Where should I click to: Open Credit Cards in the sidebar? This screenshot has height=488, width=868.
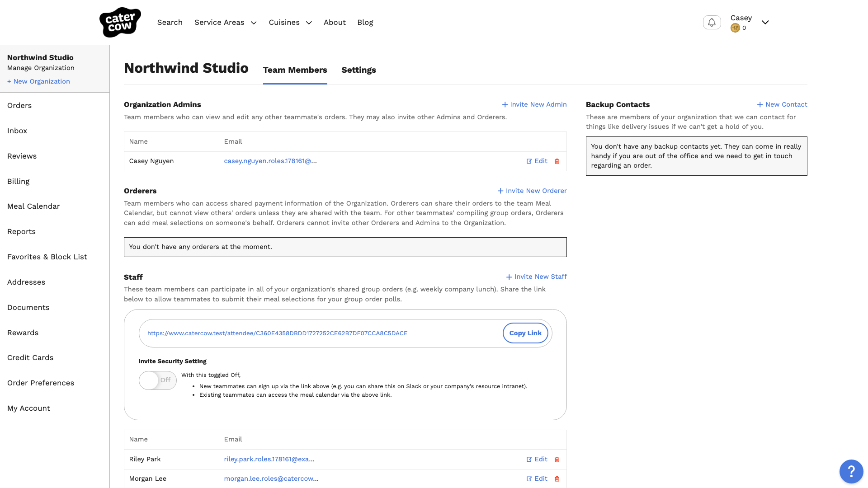[x=30, y=357]
